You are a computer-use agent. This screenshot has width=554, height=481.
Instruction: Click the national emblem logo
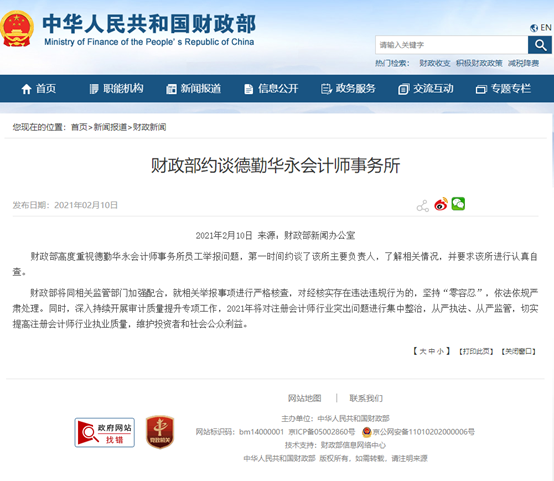click(17, 29)
